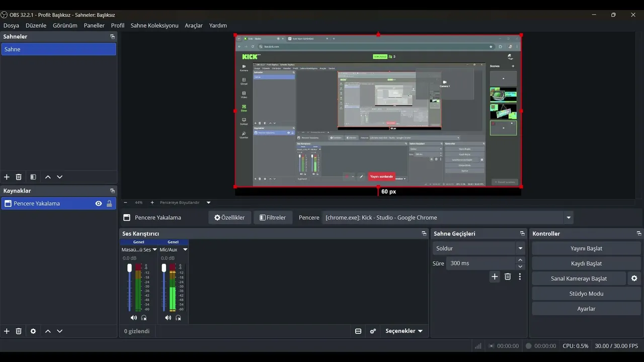This screenshot has width=644, height=362.
Task: Toggle monitoring for Masaüstü Ses channel
Action: [x=144, y=318]
